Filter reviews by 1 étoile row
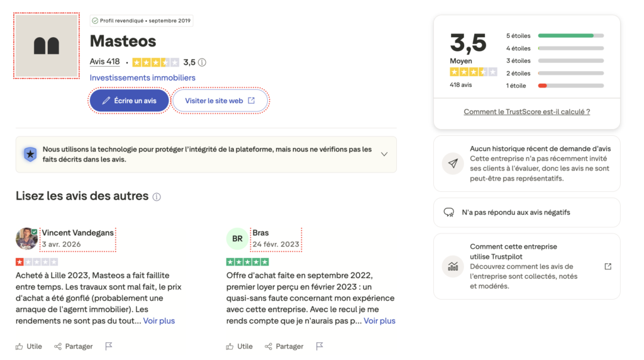Image resolution: width=644 pixels, height=360 pixels. [555, 86]
